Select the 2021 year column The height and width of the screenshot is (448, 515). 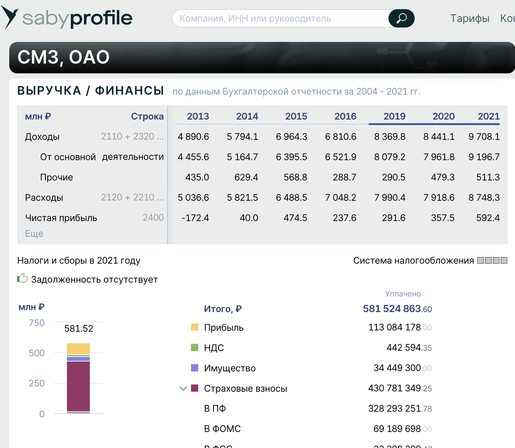pyautogui.click(x=489, y=116)
